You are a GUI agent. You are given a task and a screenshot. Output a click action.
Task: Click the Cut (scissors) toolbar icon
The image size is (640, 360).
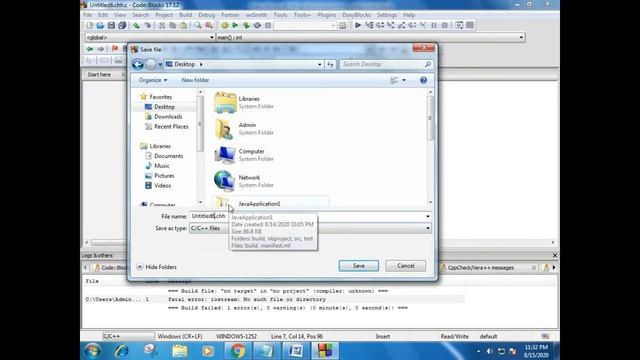tap(162, 25)
